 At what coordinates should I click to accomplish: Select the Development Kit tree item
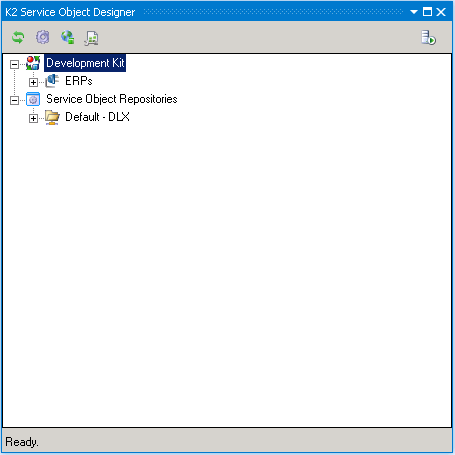point(85,63)
